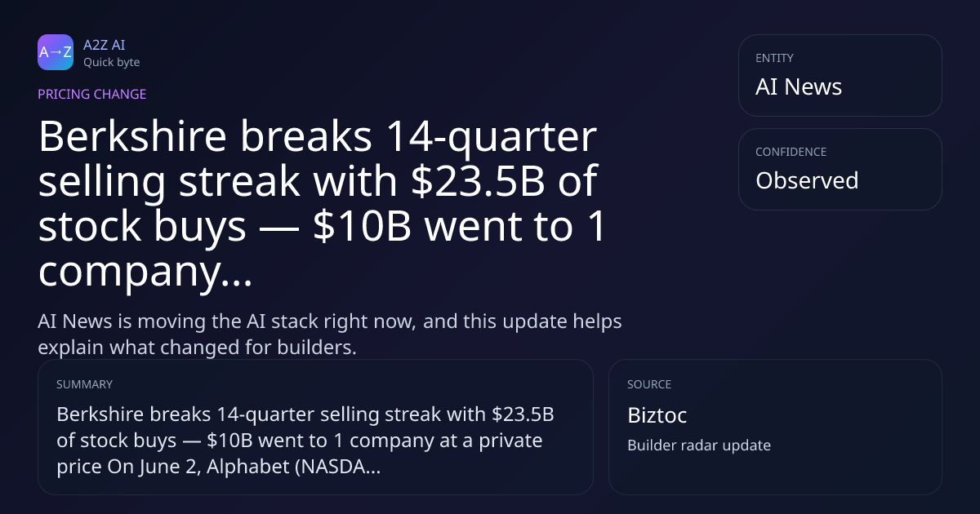The width and height of the screenshot is (980, 514).
Task: Click the AI News entity value
Action: click(x=799, y=87)
